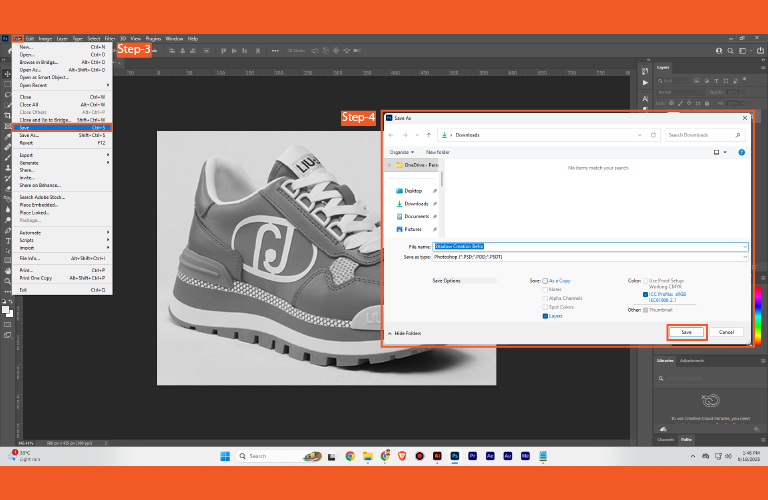Screen dimensions: 768x500
Task: Open Adobe Illustrator from the taskbar
Action: click(x=437, y=456)
